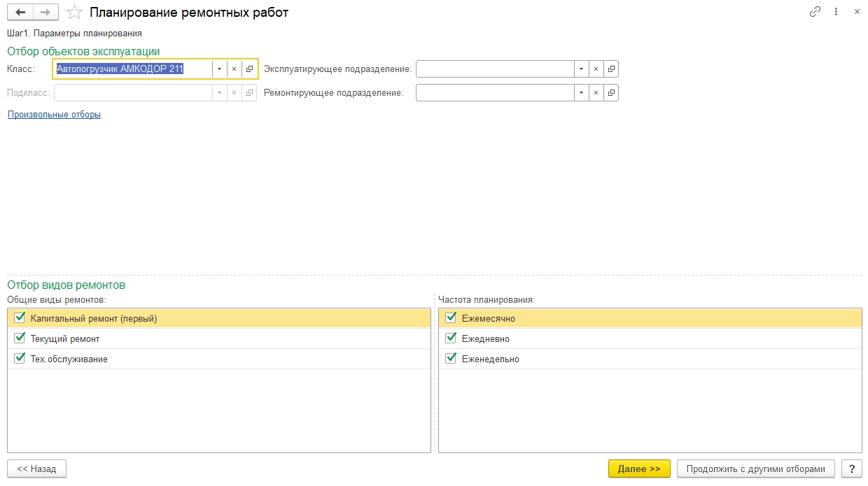Disable the Еженедельно planning frequency checkbox
Image resolution: width=868 pixels, height=486 pixels.
click(451, 359)
